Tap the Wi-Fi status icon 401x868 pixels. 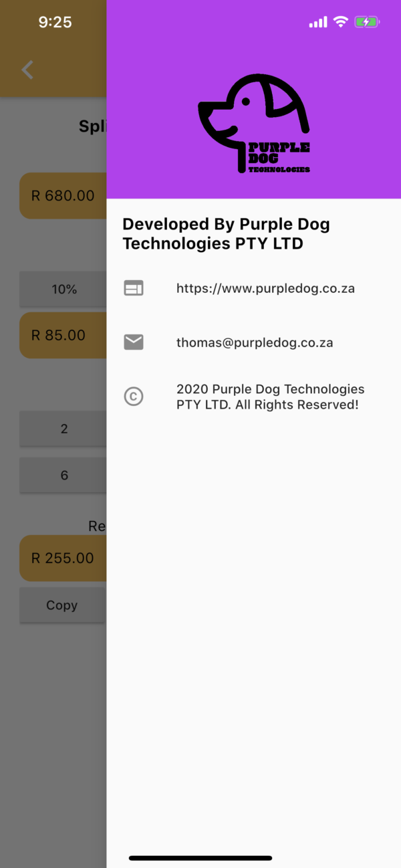pyautogui.click(x=341, y=22)
